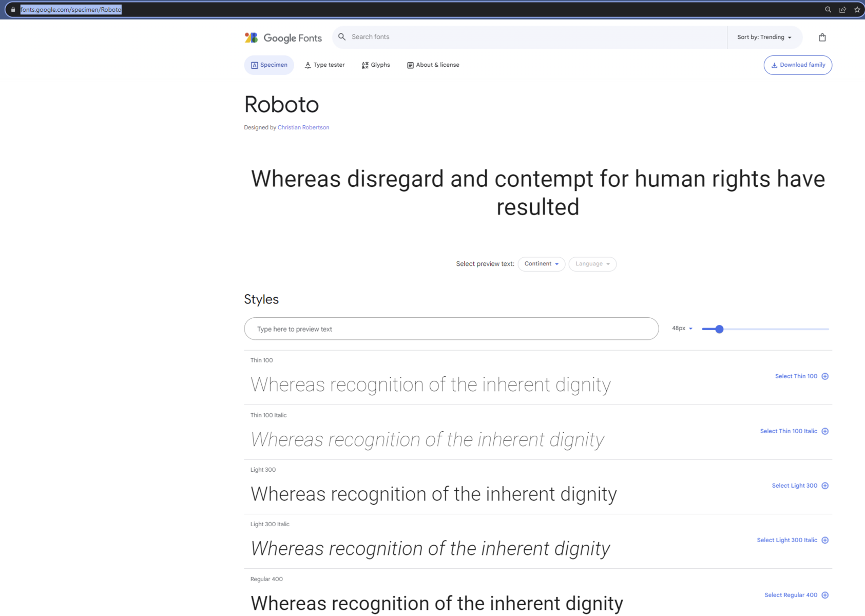Click the browser URL fonts.google.com/specimen/Roboto
The width and height of the screenshot is (865, 616).
tap(71, 10)
